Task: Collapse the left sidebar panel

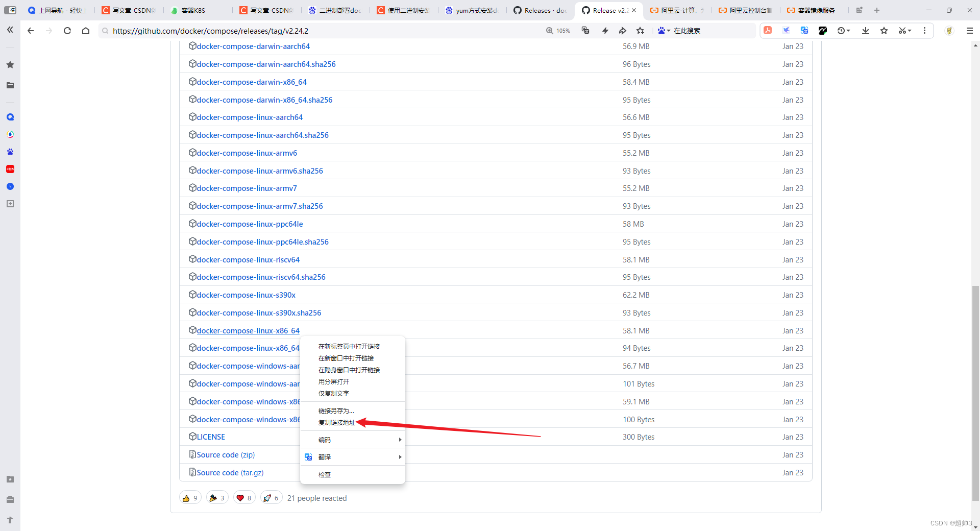Action: click(x=10, y=30)
